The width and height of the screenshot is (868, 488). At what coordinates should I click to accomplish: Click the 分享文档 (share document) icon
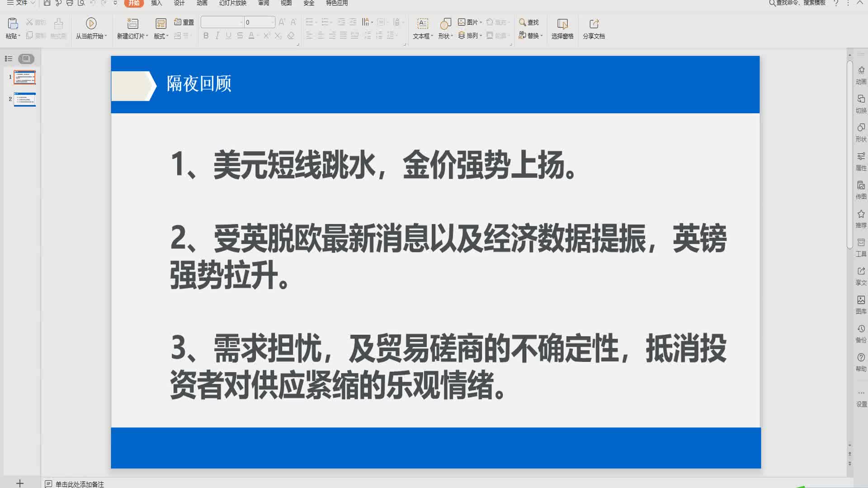(x=594, y=27)
